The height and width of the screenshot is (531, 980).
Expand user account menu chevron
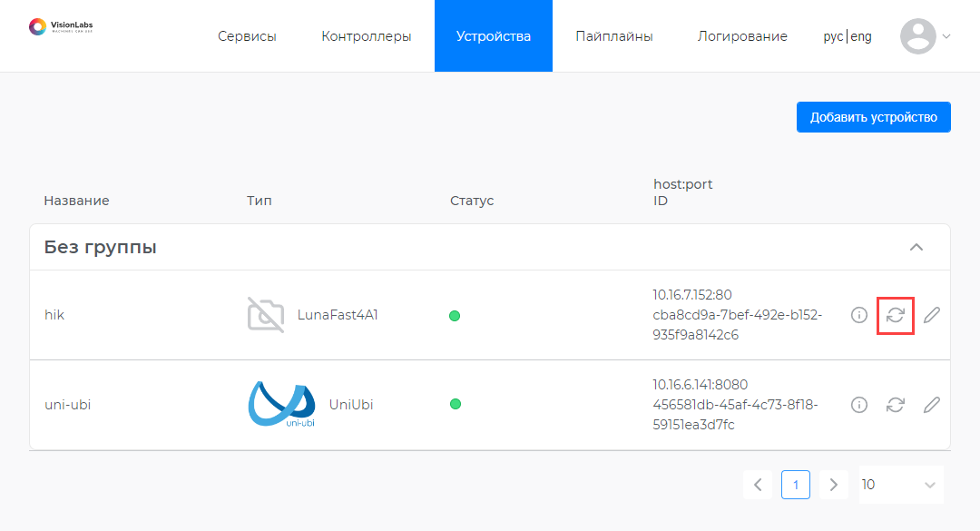point(946,36)
